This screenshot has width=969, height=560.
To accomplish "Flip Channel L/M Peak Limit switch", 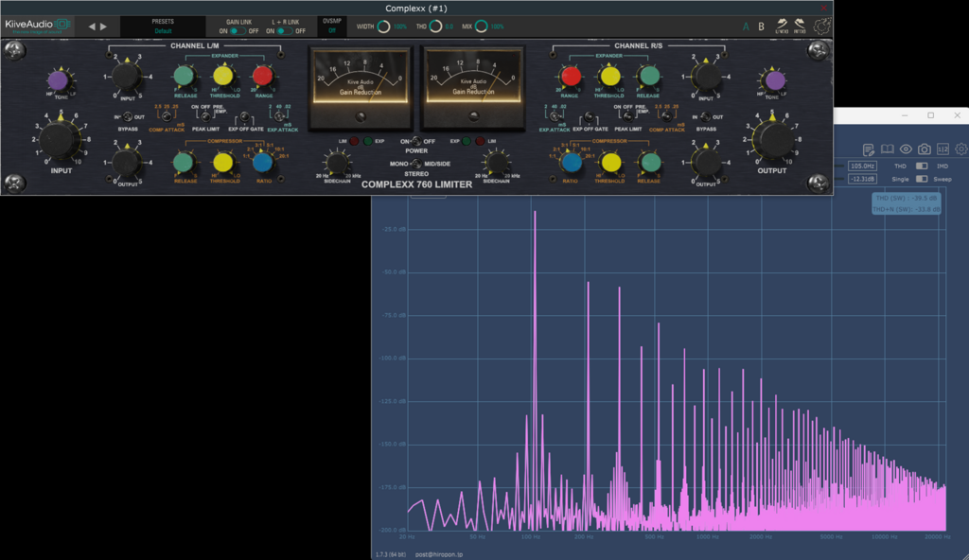I will tap(205, 116).
